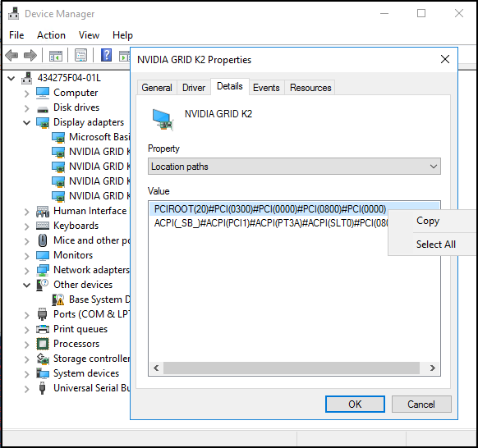Switch to the Resources tab
478x448 pixels.
click(x=310, y=88)
